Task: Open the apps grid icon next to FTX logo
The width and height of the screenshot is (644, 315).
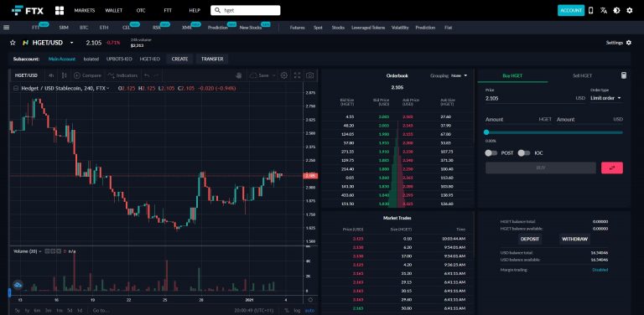Action: 60,10
